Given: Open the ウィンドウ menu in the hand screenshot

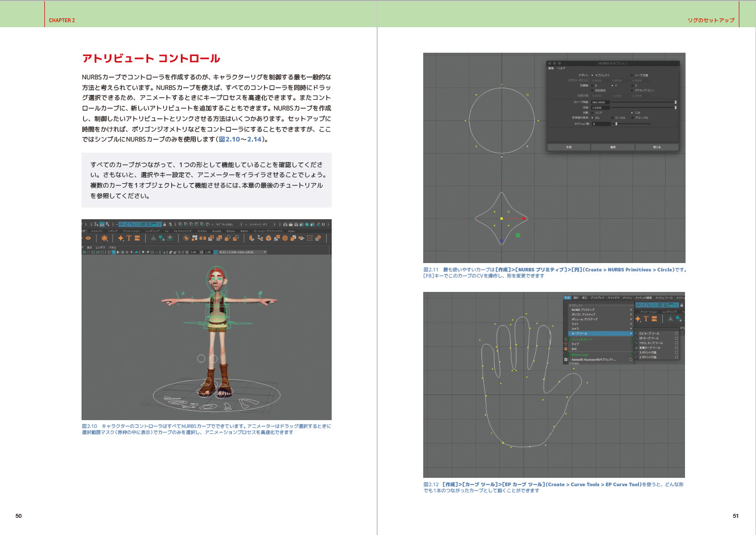Looking at the screenshot, I should pos(613,298).
